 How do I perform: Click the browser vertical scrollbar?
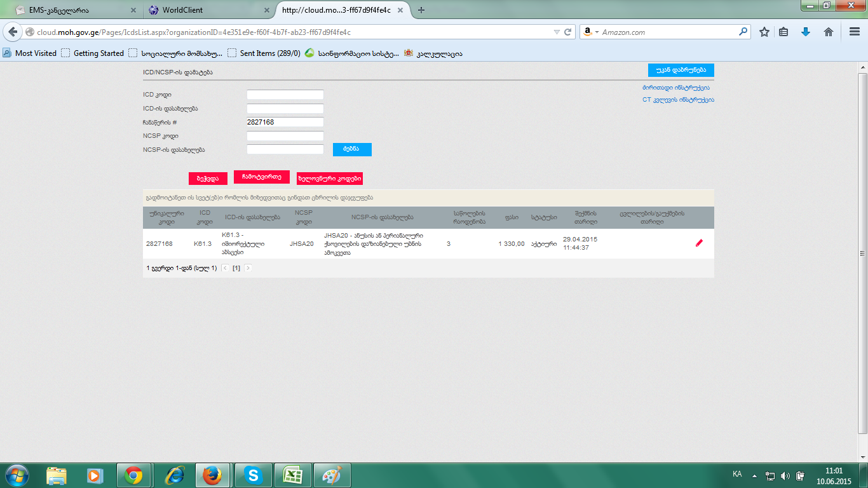pyautogui.click(x=862, y=254)
